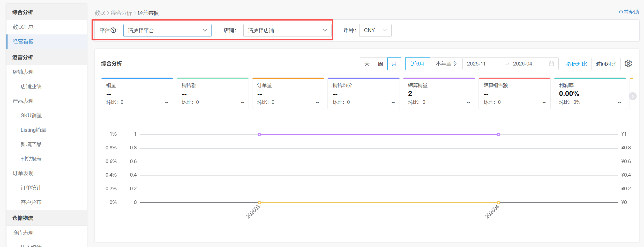Click the start date field 2025-11
This screenshot has height=247, width=644.
[476, 64]
